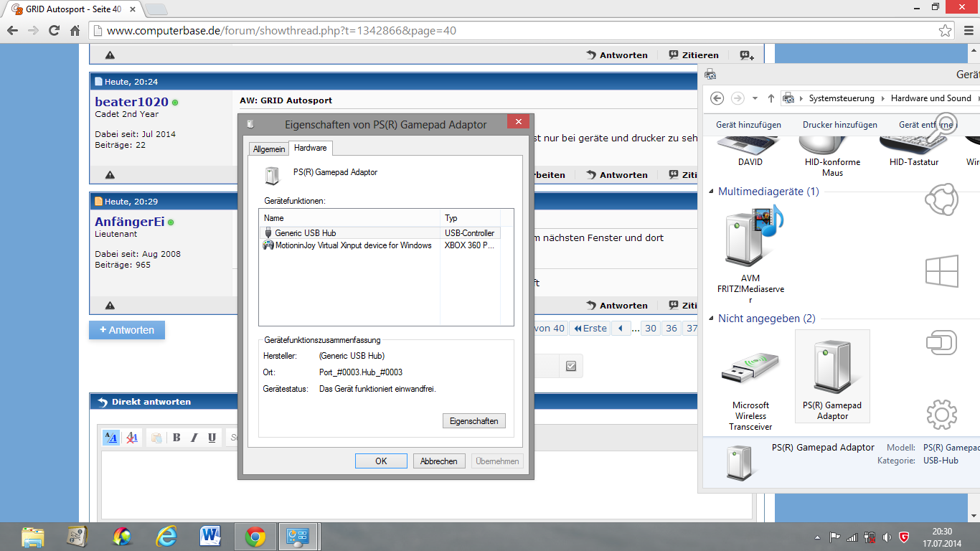Open Internet Explorer from the taskbar

click(166, 537)
